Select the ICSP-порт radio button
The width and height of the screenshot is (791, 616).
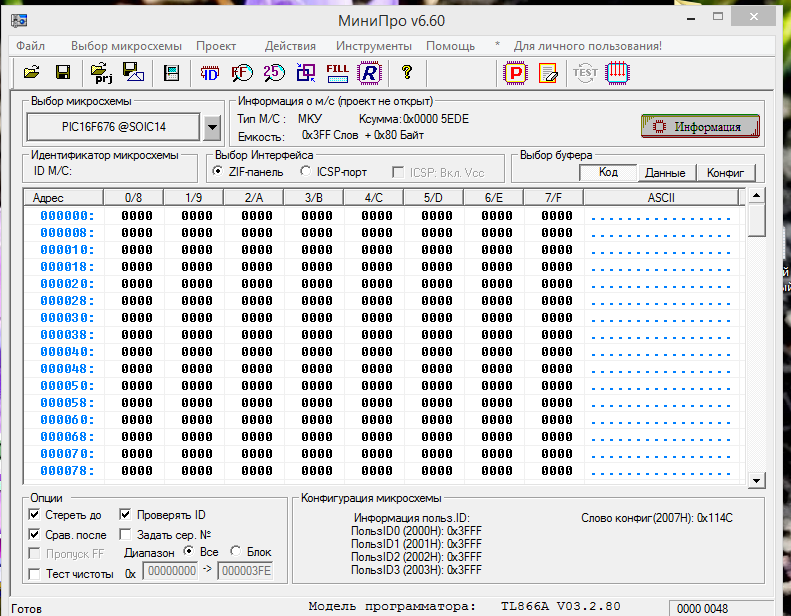307,172
